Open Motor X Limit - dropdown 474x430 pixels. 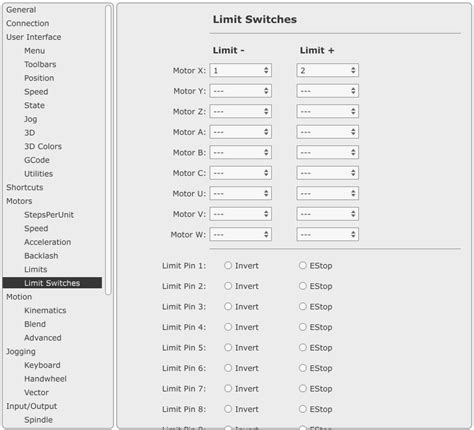coord(240,70)
